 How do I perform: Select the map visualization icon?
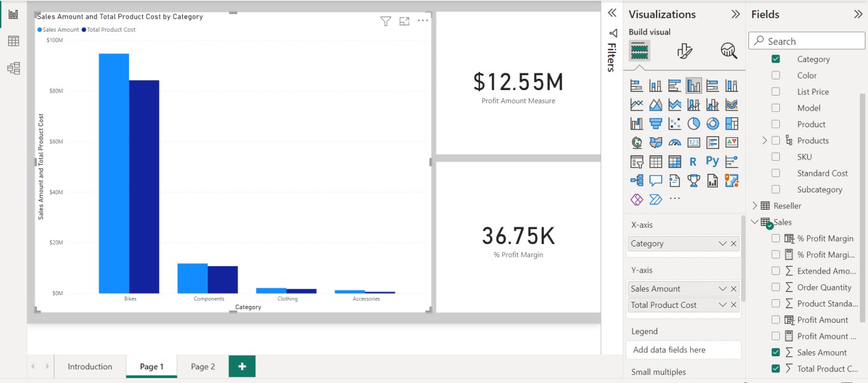click(636, 142)
